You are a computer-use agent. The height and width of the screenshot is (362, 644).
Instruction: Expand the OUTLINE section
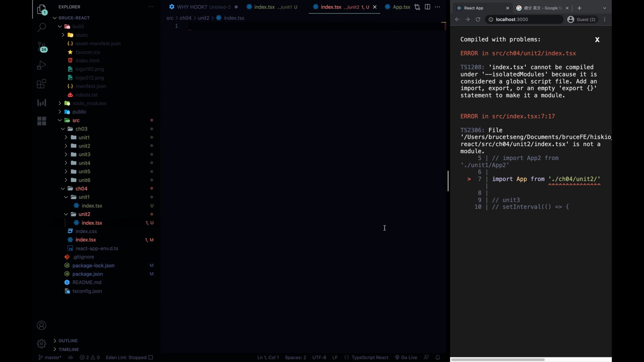click(68, 341)
